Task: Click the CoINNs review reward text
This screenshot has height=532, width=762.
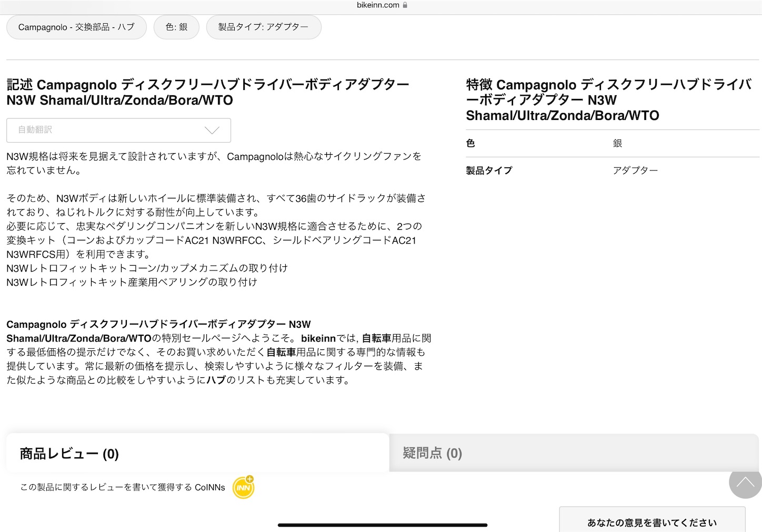Action: pos(123,487)
